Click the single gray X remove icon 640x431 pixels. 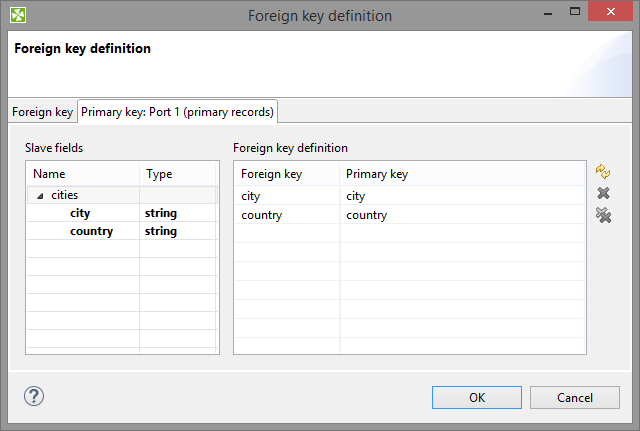[603, 194]
